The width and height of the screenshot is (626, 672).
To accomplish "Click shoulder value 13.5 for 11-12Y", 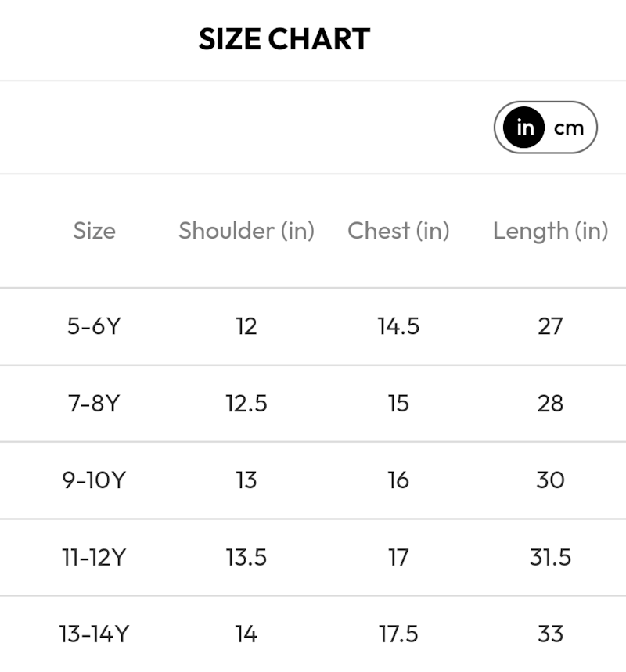I will coord(246,558).
